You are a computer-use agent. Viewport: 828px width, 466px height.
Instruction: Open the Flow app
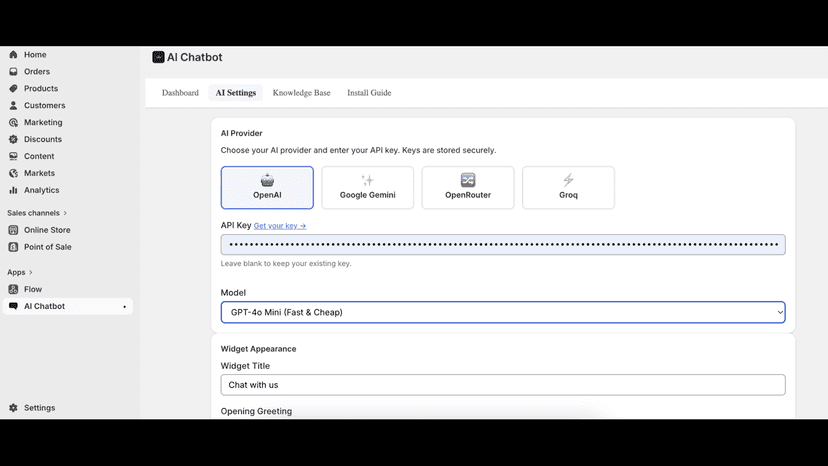tap(33, 289)
